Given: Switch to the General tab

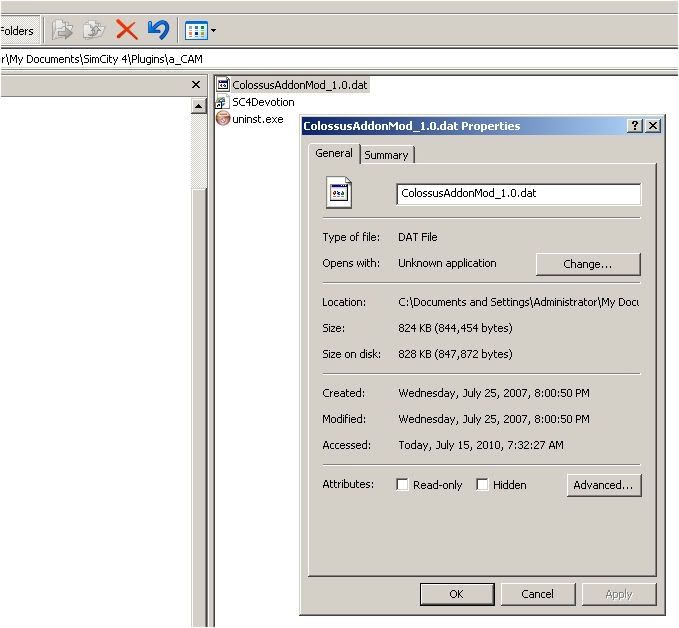Looking at the screenshot, I should click(x=334, y=153).
